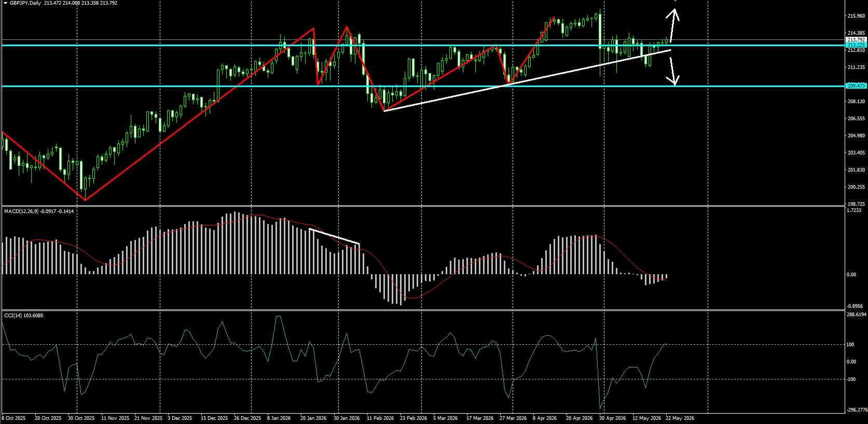Click the 214.385 price scale value
868x424 pixels.
pos(856,33)
